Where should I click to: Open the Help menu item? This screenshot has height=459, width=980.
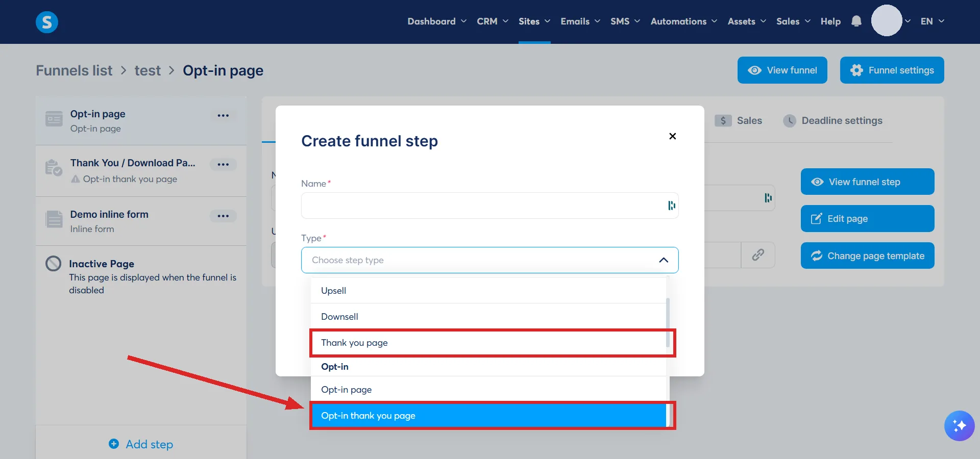click(x=830, y=21)
